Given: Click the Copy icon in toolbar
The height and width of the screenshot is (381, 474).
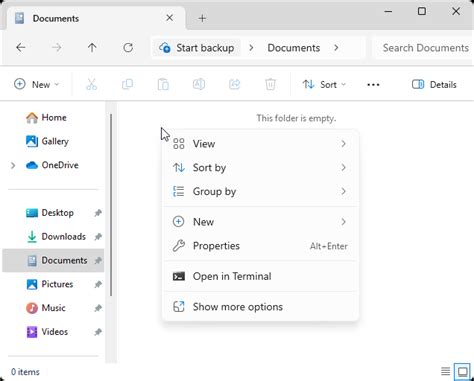Looking at the screenshot, I should point(127,84).
